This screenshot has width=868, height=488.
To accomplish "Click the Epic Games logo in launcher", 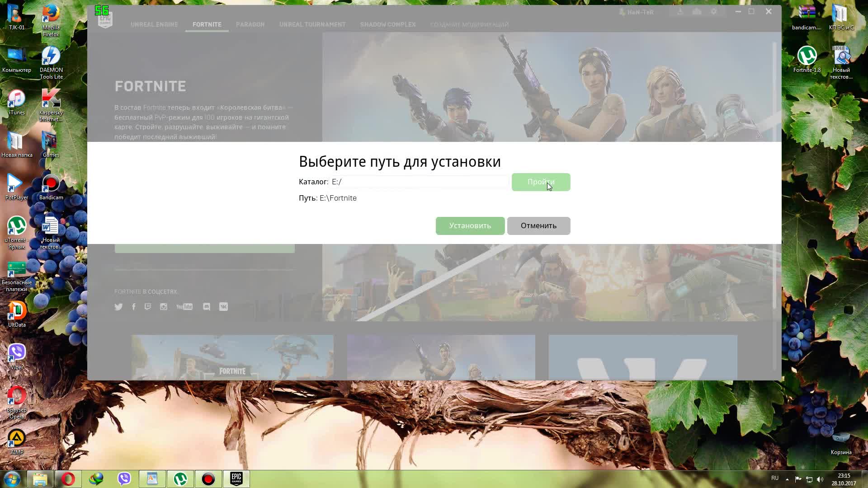I will [x=105, y=19].
